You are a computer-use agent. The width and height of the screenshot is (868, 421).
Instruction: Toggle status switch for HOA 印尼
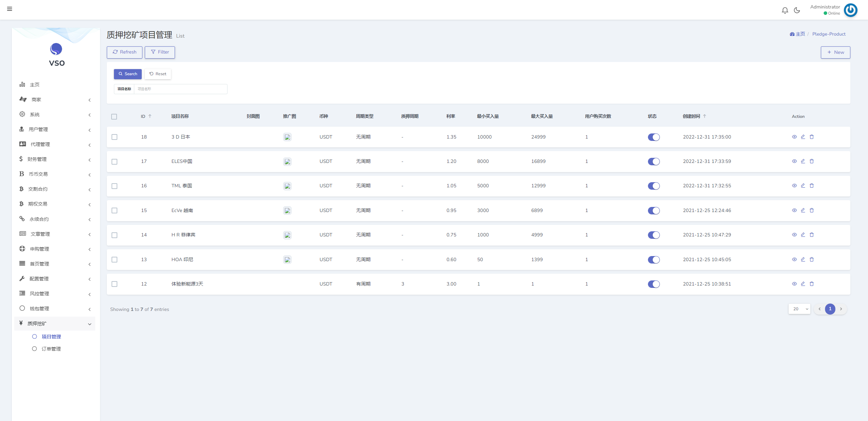click(x=653, y=260)
